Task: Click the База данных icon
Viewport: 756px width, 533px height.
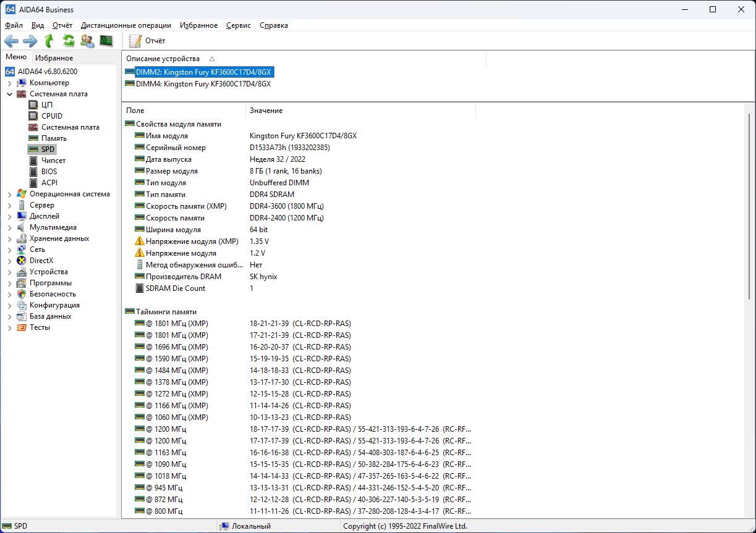Action: tap(22, 316)
